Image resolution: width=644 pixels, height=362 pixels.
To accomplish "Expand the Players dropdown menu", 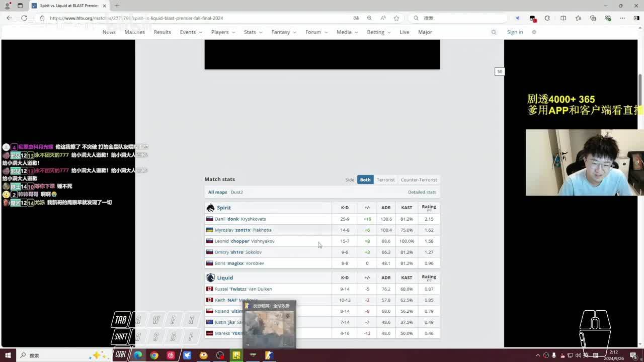I will [x=223, y=32].
